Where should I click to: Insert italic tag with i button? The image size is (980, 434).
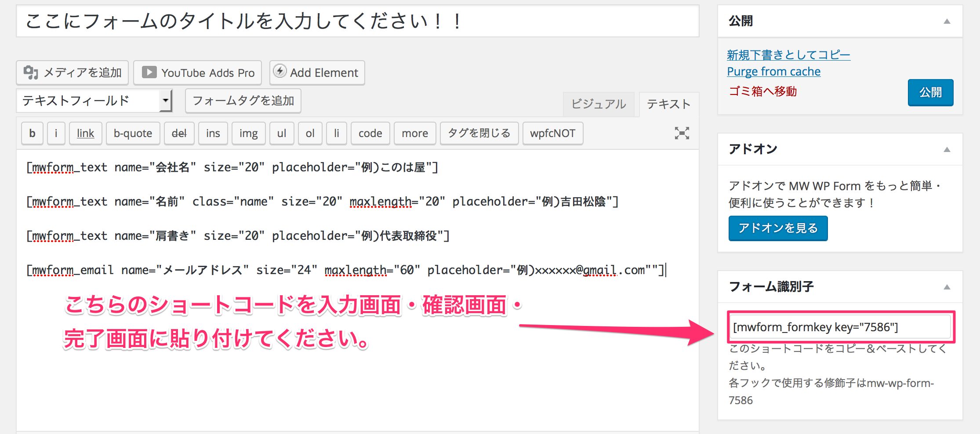coord(56,133)
